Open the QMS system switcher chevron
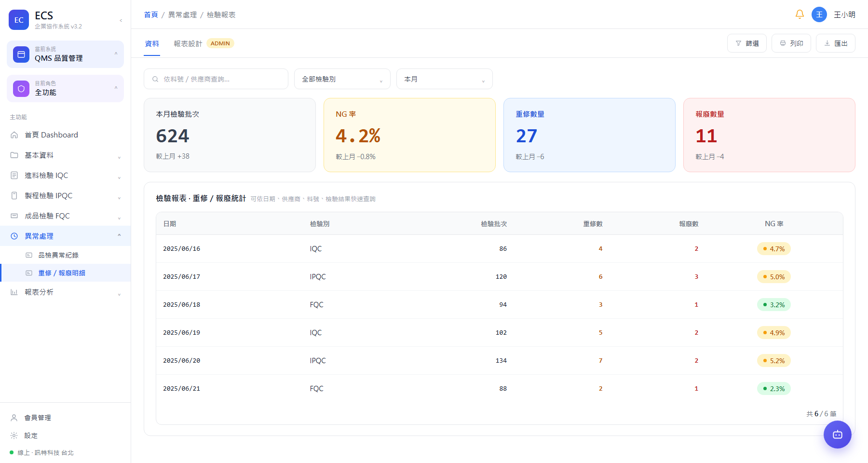The image size is (868, 463). pos(116,54)
